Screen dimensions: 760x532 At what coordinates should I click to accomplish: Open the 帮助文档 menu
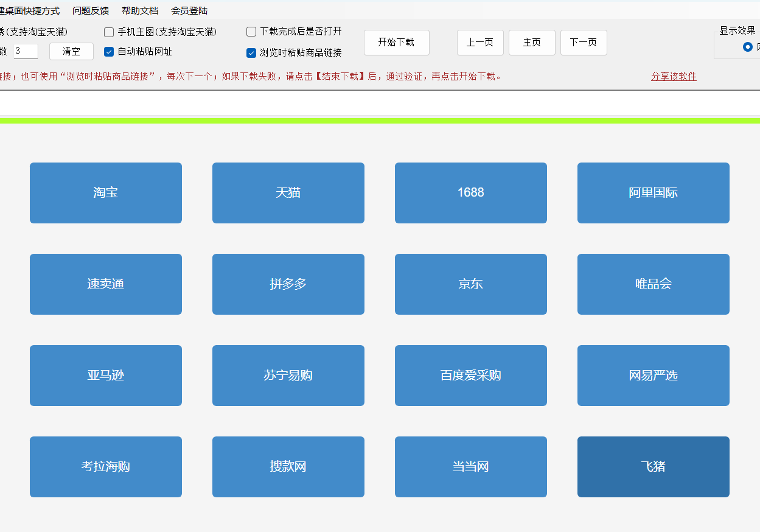(x=140, y=10)
